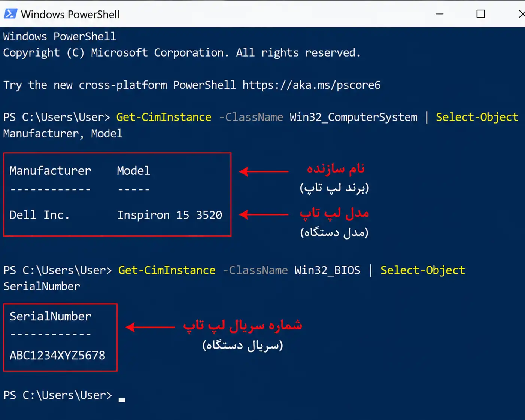This screenshot has height=420, width=525.
Task: Click the 'Inspiron 15 3520' model value
Action: point(170,215)
